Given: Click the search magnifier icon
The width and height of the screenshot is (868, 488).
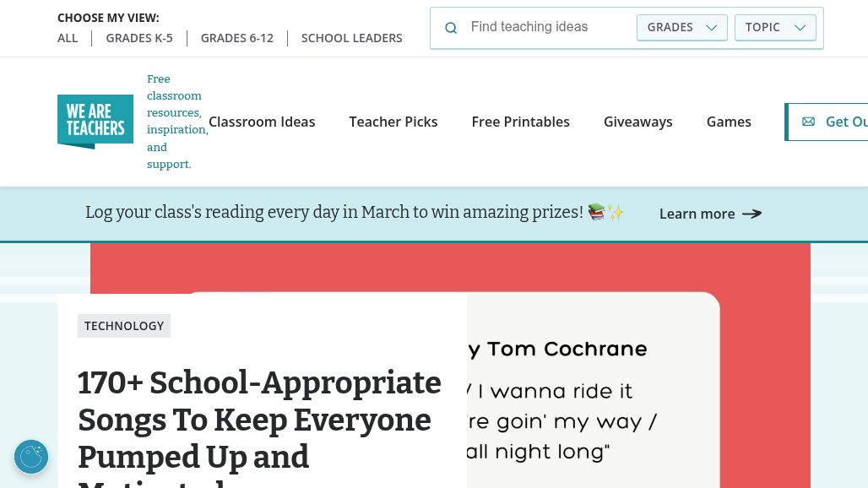Looking at the screenshot, I should pyautogui.click(x=451, y=28).
